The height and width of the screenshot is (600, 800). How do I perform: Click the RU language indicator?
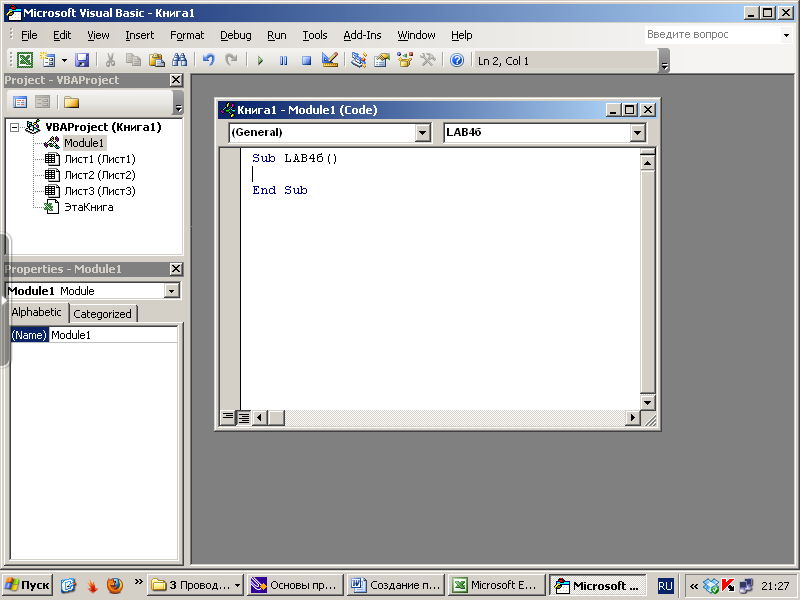pyautogui.click(x=665, y=586)
